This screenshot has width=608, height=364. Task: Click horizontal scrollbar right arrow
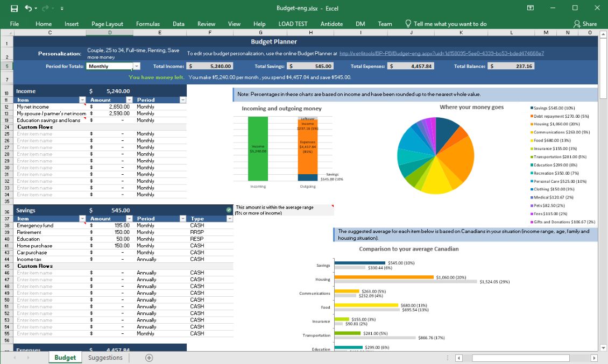tap(593, 358)
